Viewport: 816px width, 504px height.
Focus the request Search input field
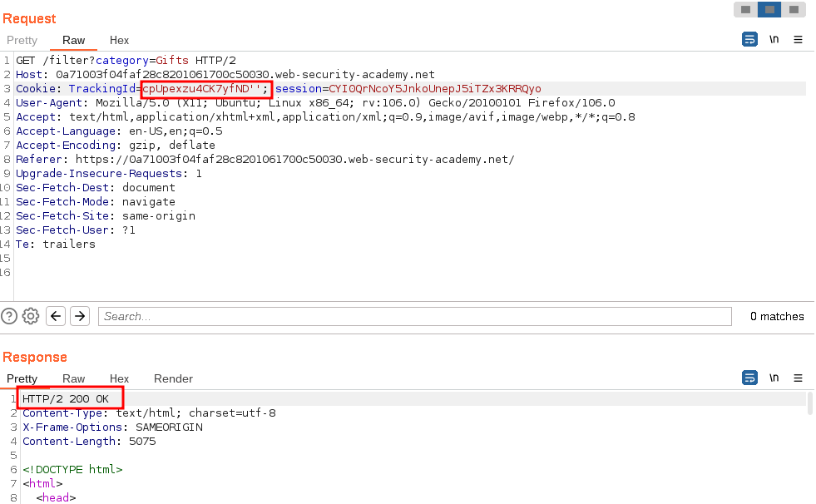point(415,316)
